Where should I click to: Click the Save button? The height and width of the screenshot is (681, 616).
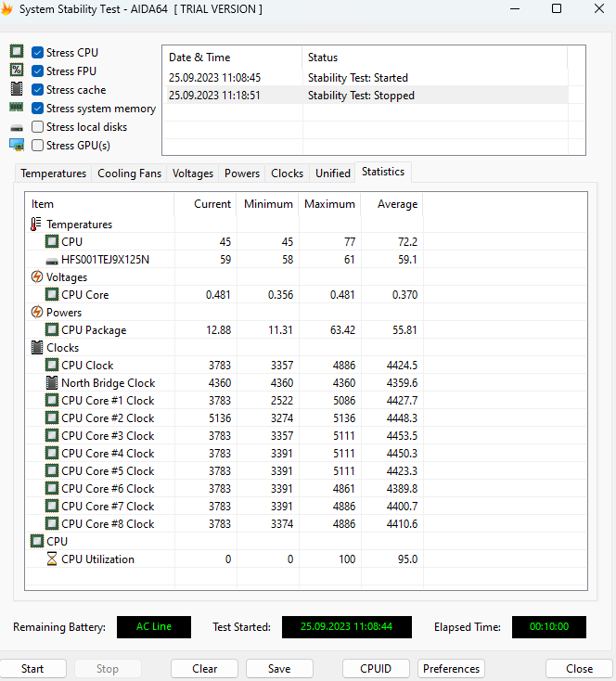(279, 668)
